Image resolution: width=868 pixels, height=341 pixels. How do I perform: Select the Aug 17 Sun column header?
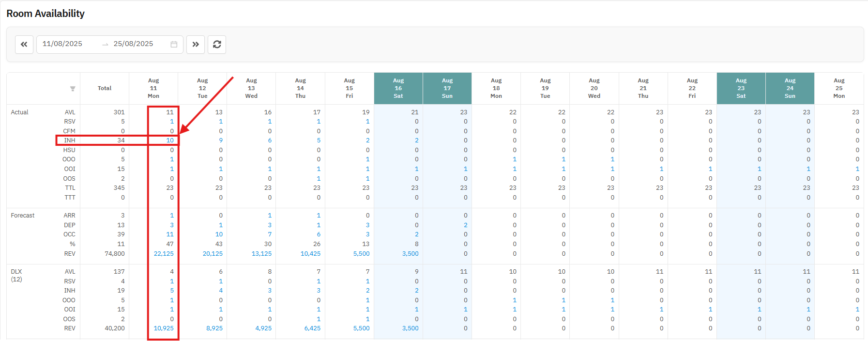click(x=447, y=88)
